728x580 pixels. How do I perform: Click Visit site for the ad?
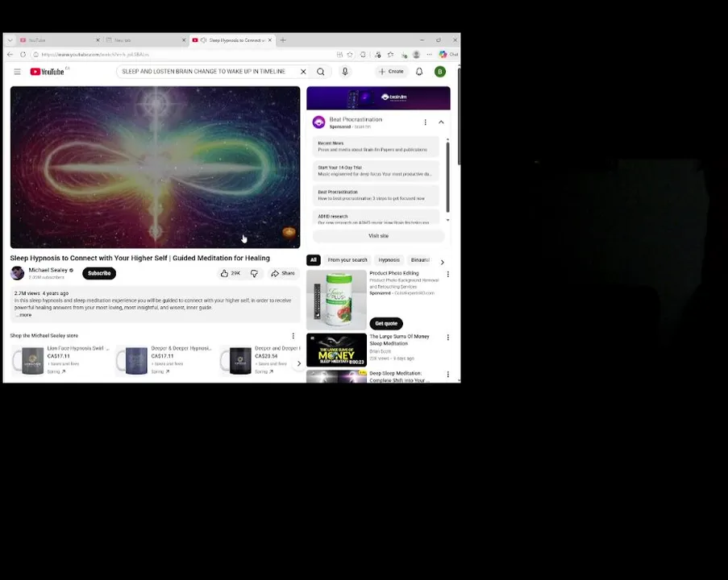pos(378,236)
